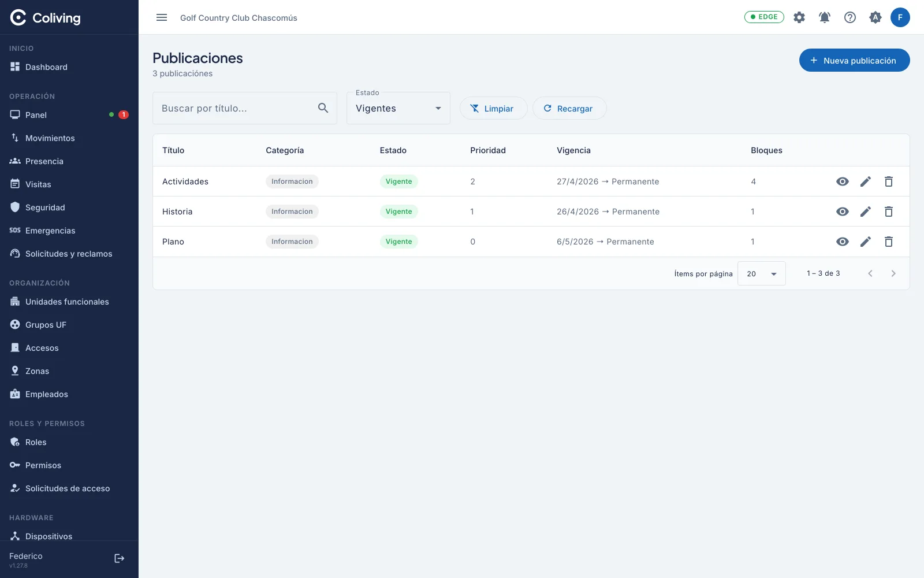924x578 pixels.
Task: Open the user avatar F
Action: coord(900,17)
